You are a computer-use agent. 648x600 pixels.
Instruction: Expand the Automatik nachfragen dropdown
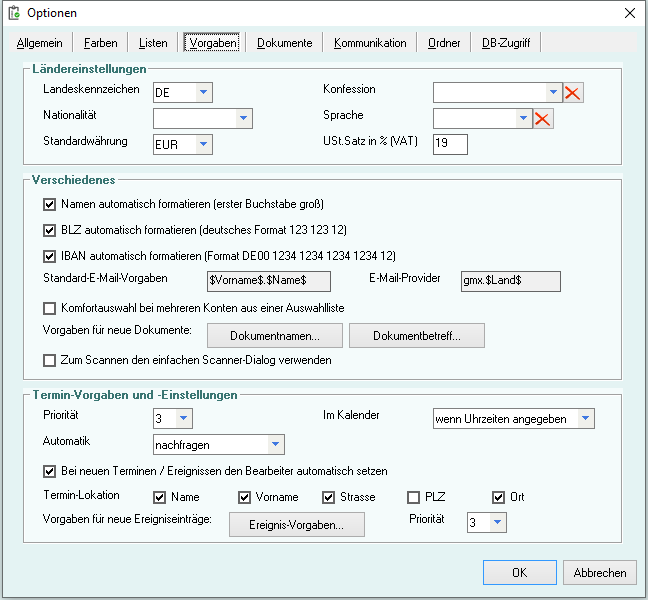pos(275,444)
